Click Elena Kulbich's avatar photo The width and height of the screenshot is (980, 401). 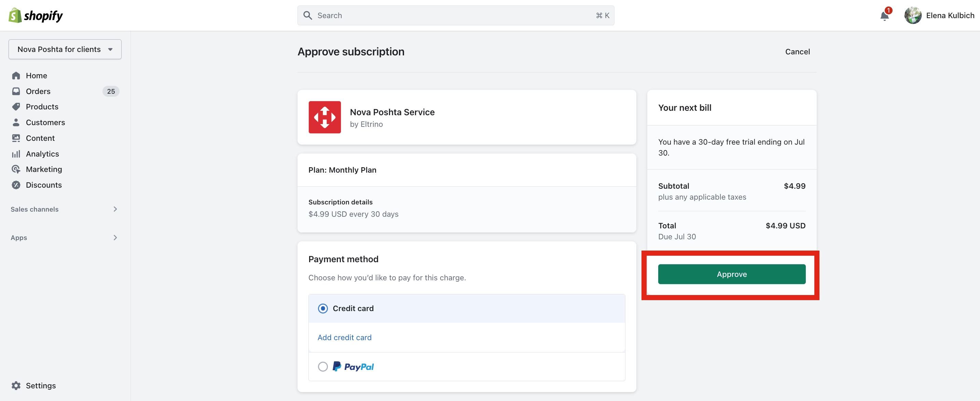tap(913, 16)
